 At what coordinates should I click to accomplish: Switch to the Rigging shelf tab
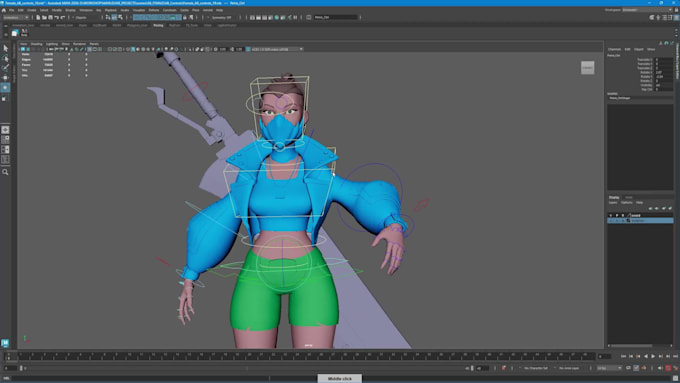click(x=158, y=26)
